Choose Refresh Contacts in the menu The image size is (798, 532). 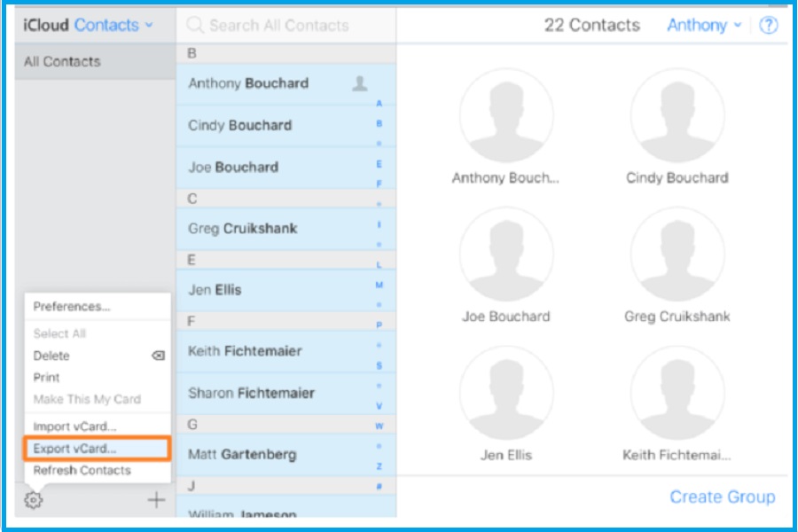coord(82,470)
